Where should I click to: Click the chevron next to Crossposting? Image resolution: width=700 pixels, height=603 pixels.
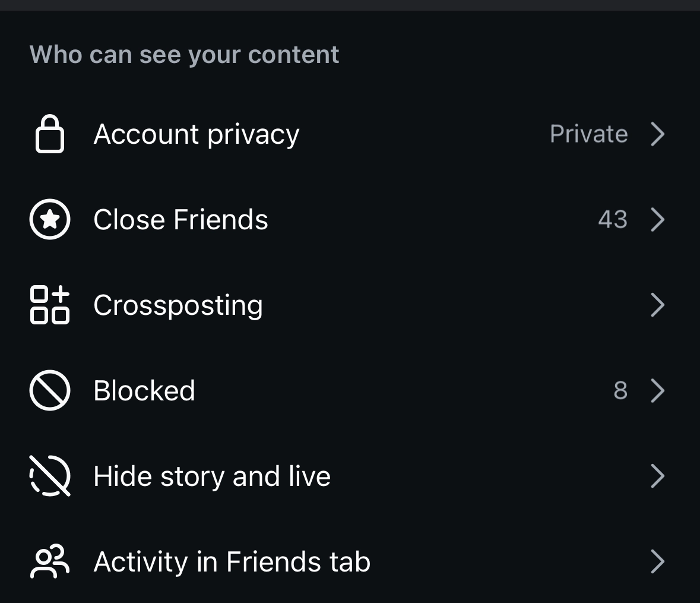[657, 305]
